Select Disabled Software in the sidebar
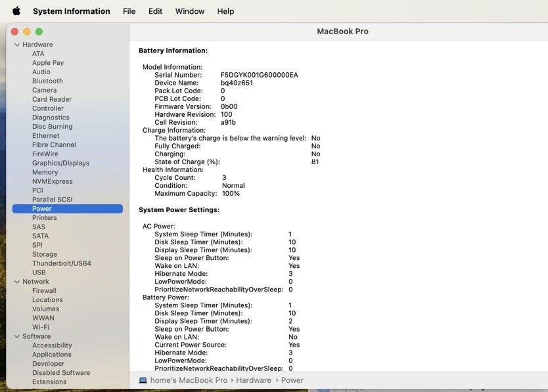Image resolution: width=548 pixels, height=392 pixels. [61, 373]
